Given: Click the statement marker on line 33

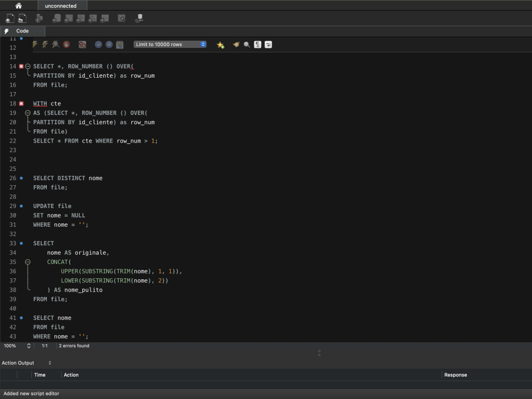Looking at the screenshot, I should (21, 243).
